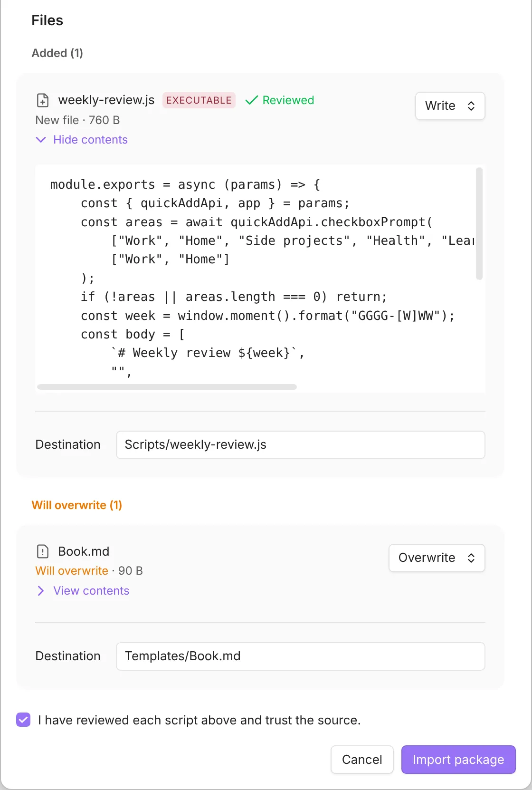Click the 'const { quickAddApi, app }' code line
Screen dimensions: 532x790
click(215, 203)
